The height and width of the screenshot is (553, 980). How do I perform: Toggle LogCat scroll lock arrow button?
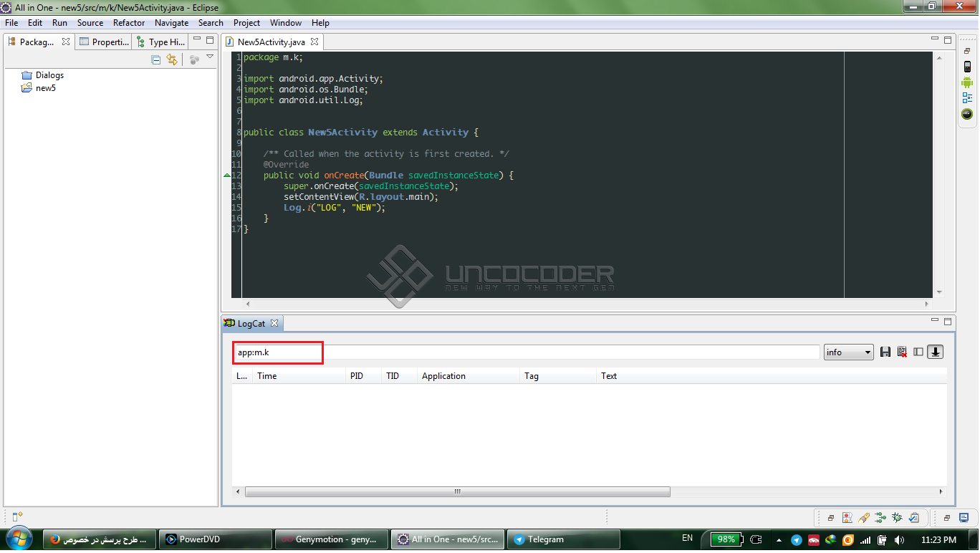[936, 352]
